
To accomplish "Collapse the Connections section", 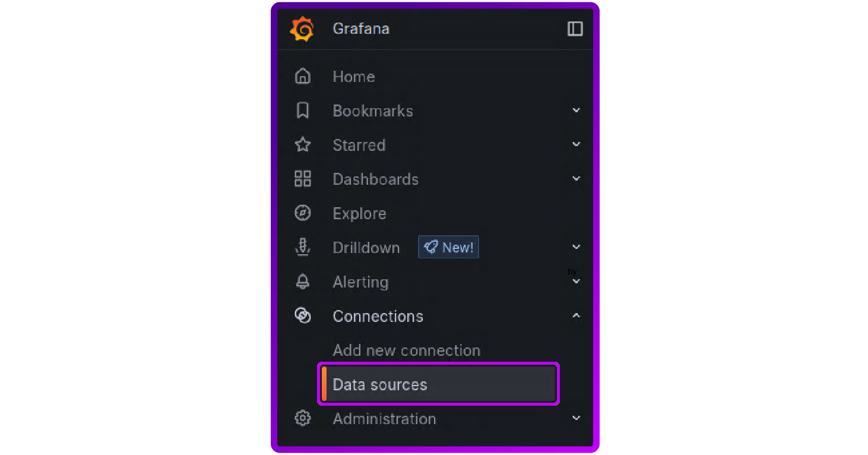I will (x=576, y=315).
